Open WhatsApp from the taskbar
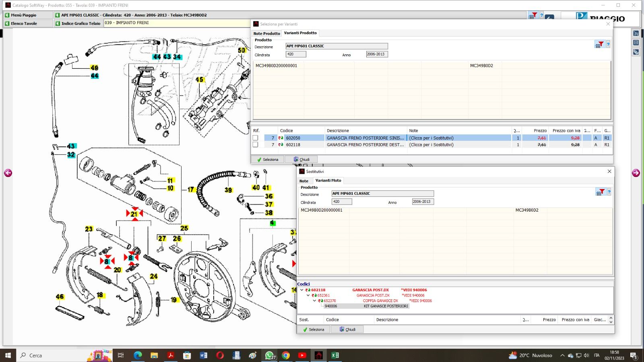This screenshot has width=644, height=362. 269,355
